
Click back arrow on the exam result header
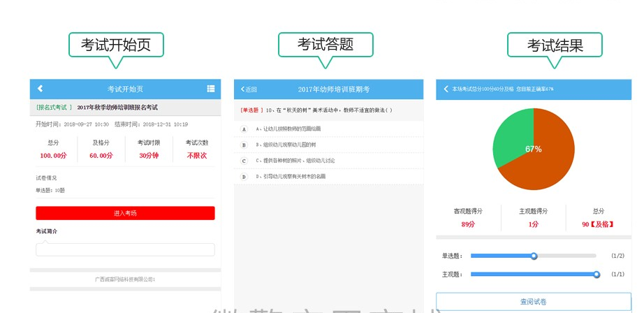click(446, 89)
